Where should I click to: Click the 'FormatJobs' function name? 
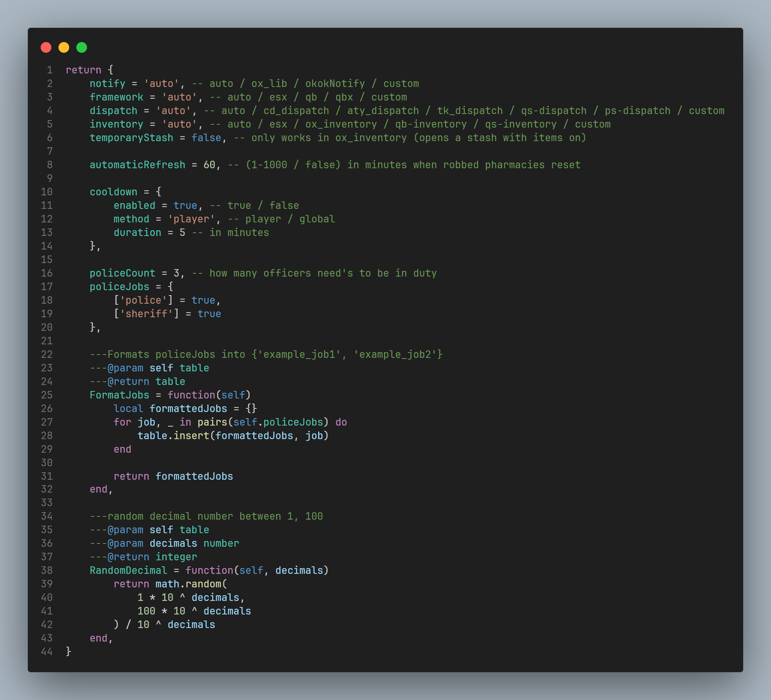tap(119, 395)
